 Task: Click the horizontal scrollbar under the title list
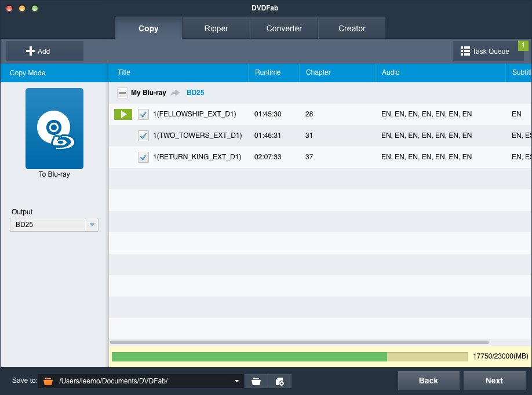coord(299,342)
